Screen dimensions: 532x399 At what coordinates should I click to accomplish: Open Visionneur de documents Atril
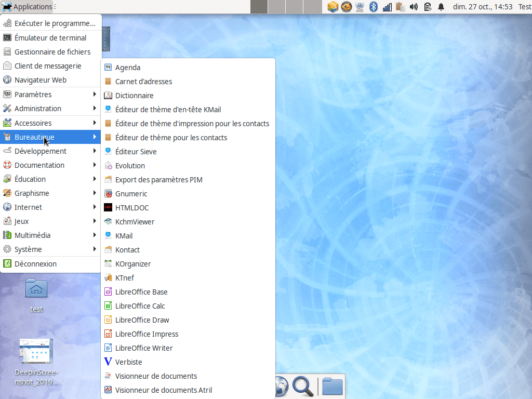(x=188, y=390)
